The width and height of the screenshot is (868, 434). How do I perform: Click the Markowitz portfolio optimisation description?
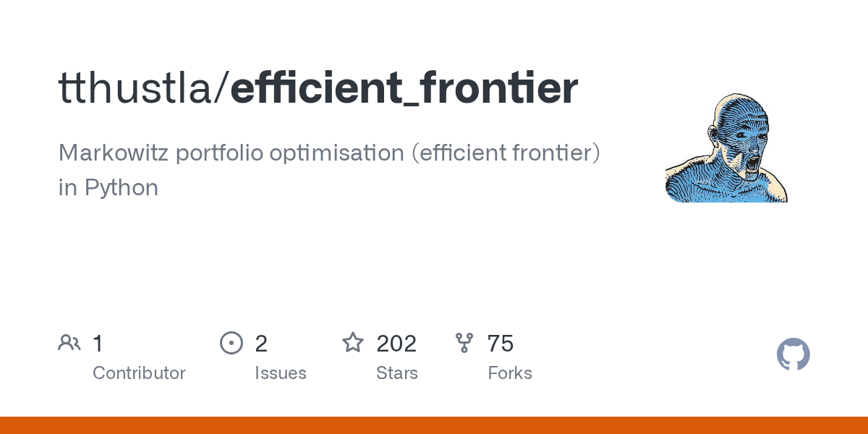[x=329, y=170]
